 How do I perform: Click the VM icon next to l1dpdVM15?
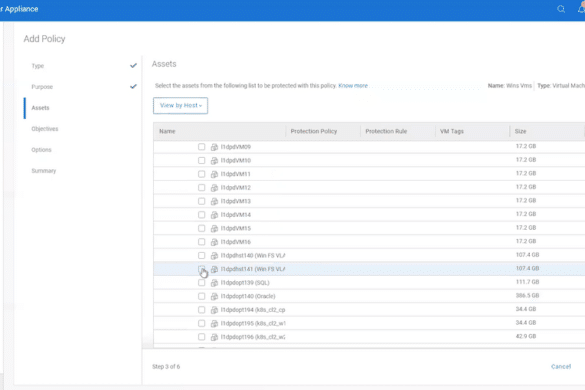pyautogui.click(x=214, y=228)
